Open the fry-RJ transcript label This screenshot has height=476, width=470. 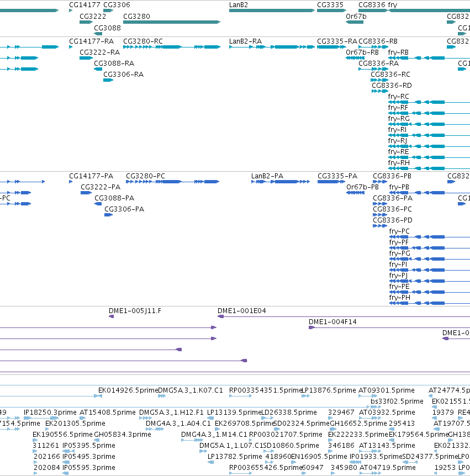tap(398, 141)
